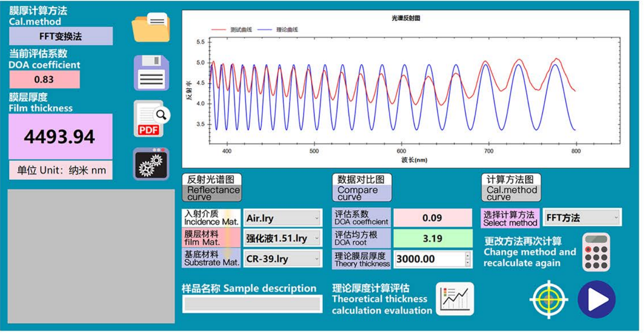Image resolution: width=644 pixels, height=333 pixels.
Task: Click the 理论曲线 blue legend entry
Action: tap(278, 30)
